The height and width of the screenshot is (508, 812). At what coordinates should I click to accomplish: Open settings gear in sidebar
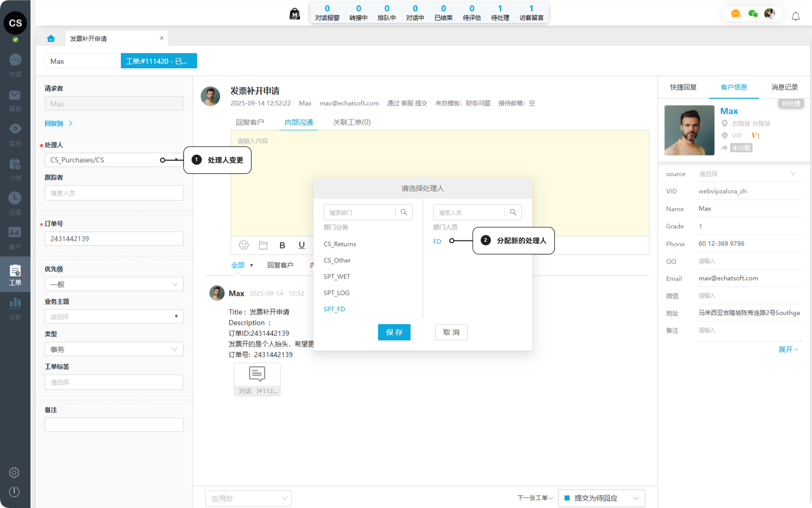coord(14,472)
